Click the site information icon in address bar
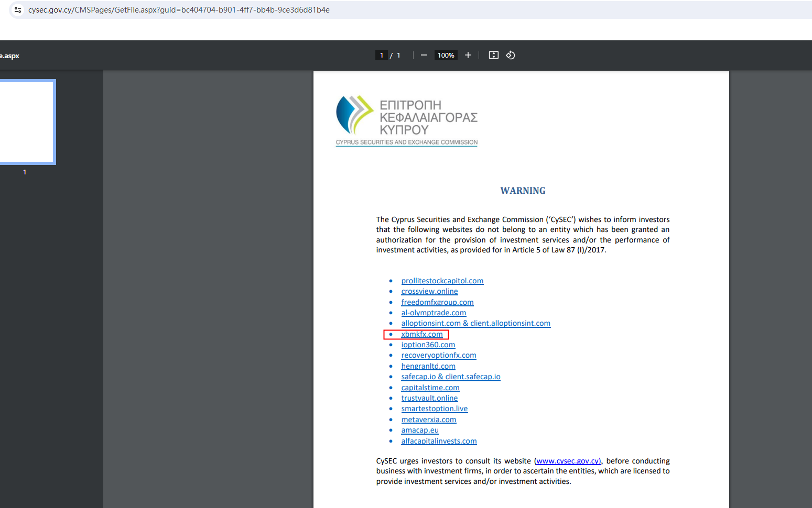 pyautogui.click(x=18, y=10)
